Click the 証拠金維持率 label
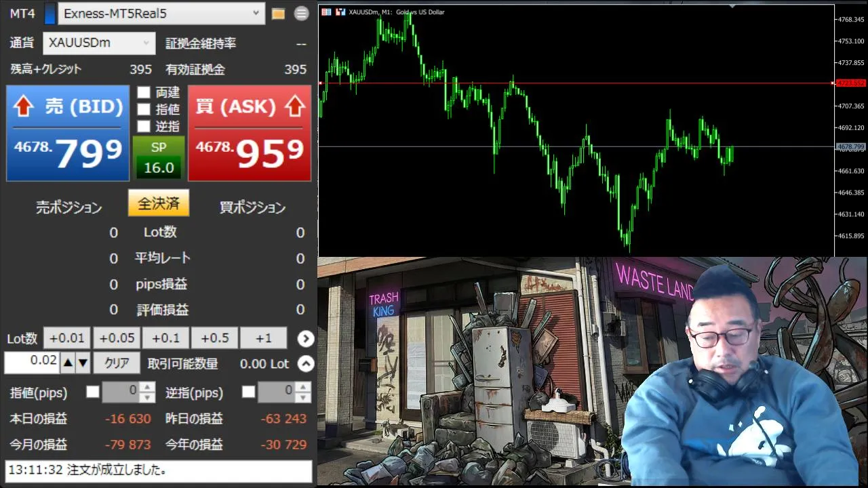The width and height of the screenshot is (868, 488). click(201, 43)
